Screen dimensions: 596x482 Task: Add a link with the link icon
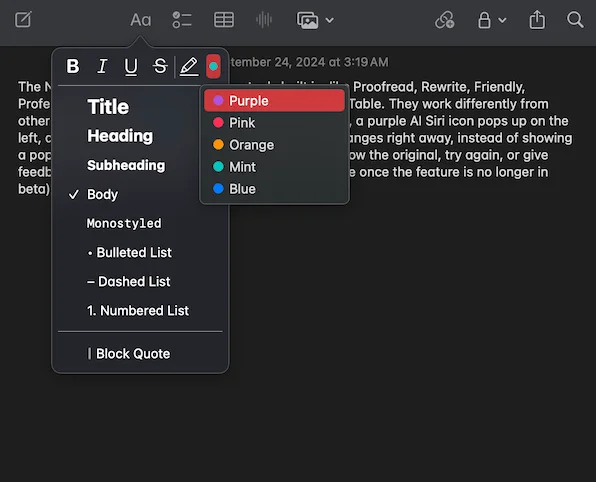click(x=445, y=20)
